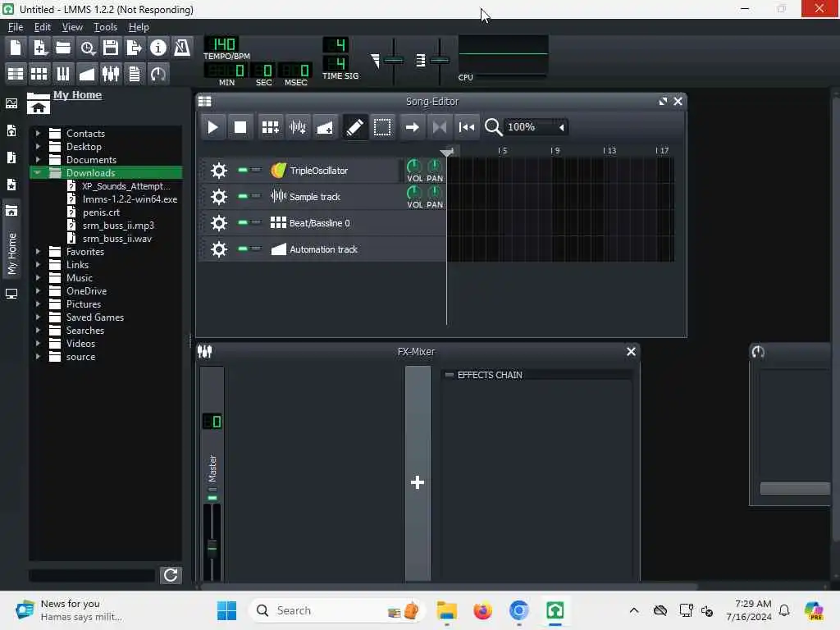Open the Tools menu
The width and height of the screenshot is (840, 630).
click(x=106, y=27)
